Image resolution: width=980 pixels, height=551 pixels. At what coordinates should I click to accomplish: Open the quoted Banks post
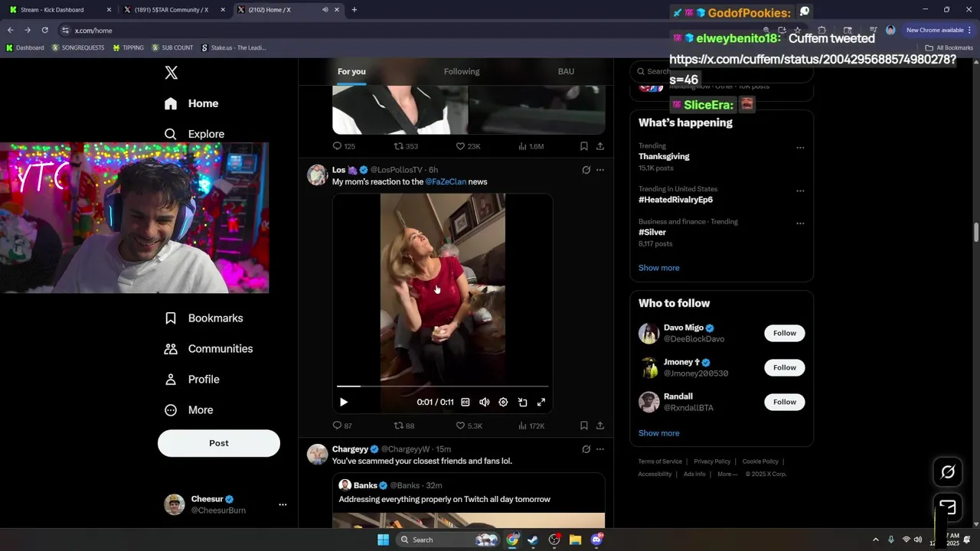pyautogui.click(x=469, y=500)
